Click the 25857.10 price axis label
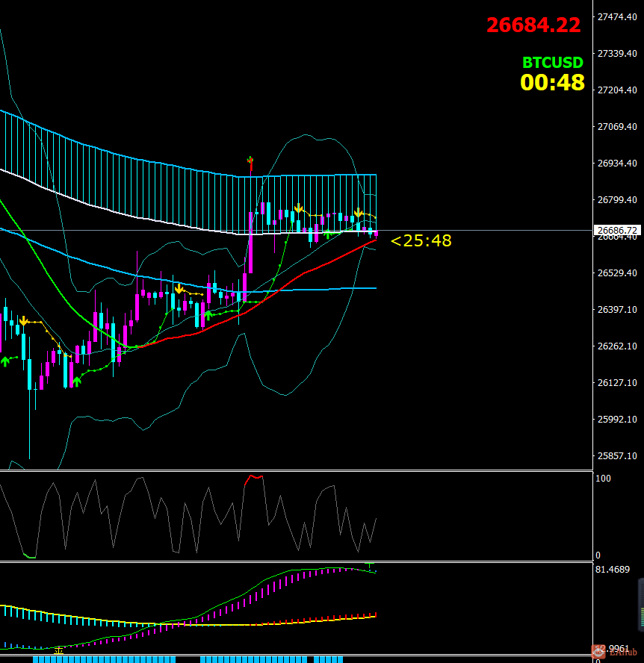Screen dimensions: 644x663 [617, 455]
